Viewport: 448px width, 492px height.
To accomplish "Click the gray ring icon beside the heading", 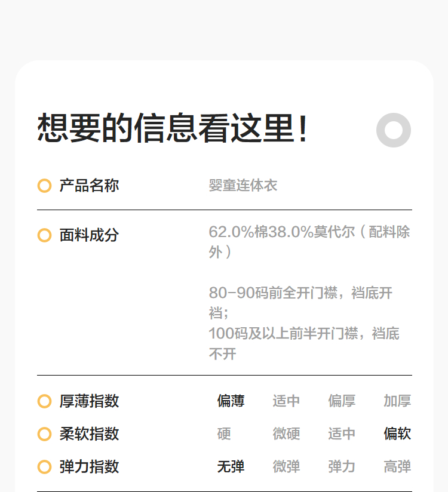I will pos(394,130).
